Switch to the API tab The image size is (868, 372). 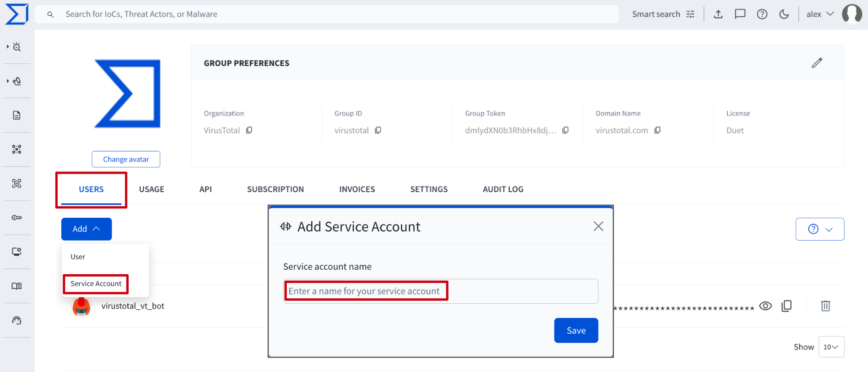[x=206, y=190]
